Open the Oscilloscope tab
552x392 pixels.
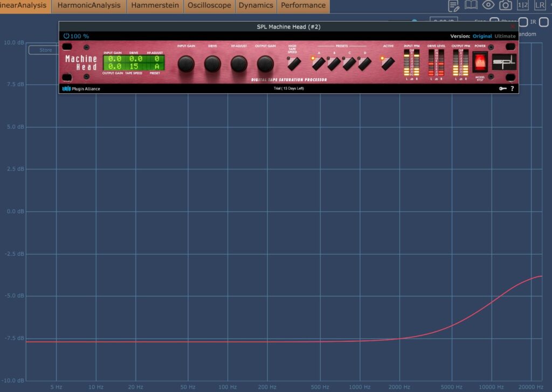(209, 6)
